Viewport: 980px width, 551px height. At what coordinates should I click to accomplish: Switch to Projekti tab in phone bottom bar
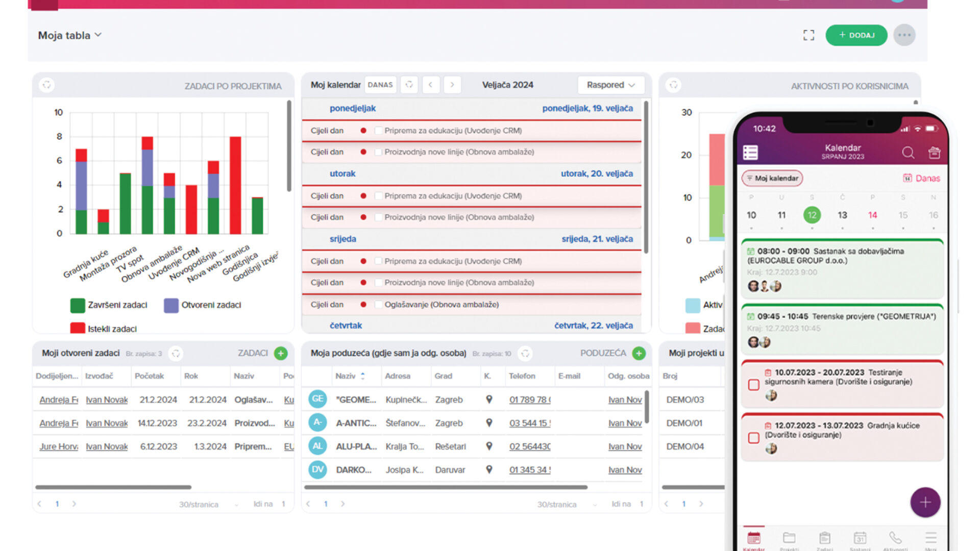click(x=789, y=539)
